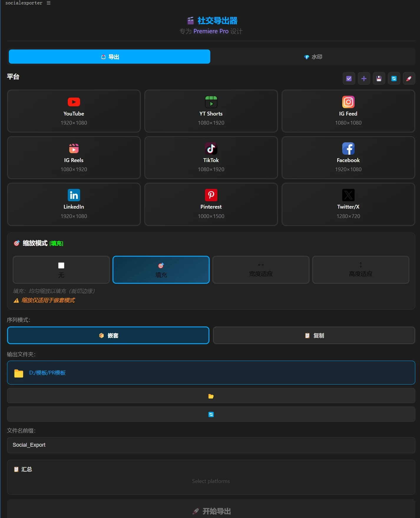Select the TikTok platform card

(x=211, y=158)
